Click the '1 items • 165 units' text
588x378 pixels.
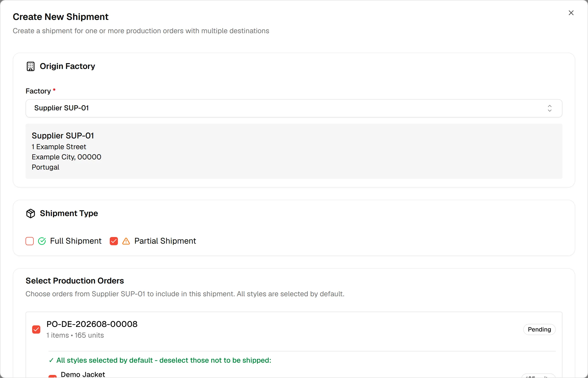pyautogui.click(x=75, y=335)
